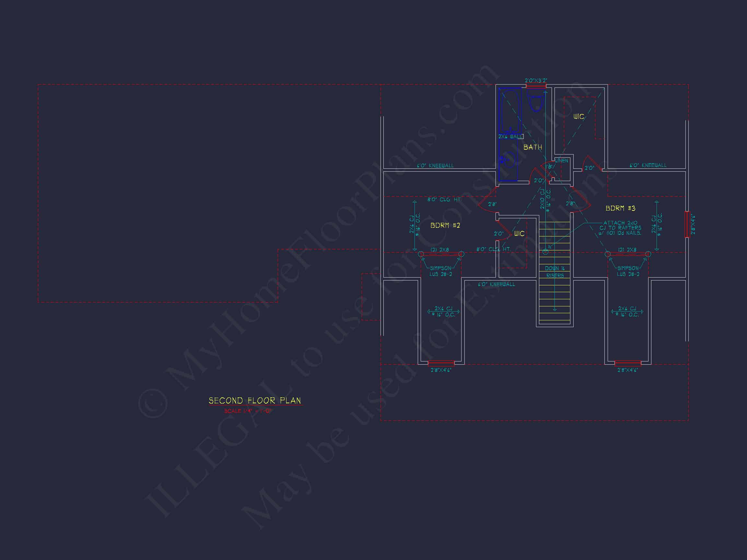Screen dimensions: 747x560
Task: Select the bathtub symbol in the bath
Action: (510, 111)
